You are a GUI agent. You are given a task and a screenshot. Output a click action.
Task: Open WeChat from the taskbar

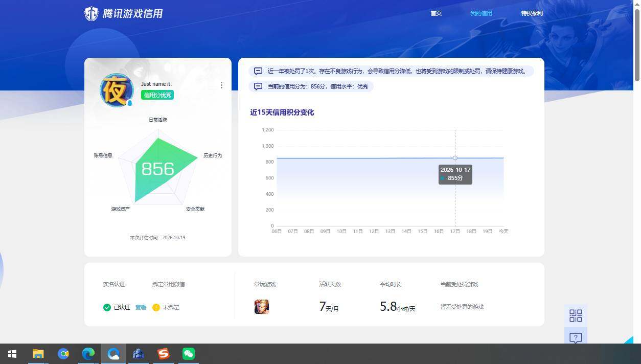click(x=189, y=354)
